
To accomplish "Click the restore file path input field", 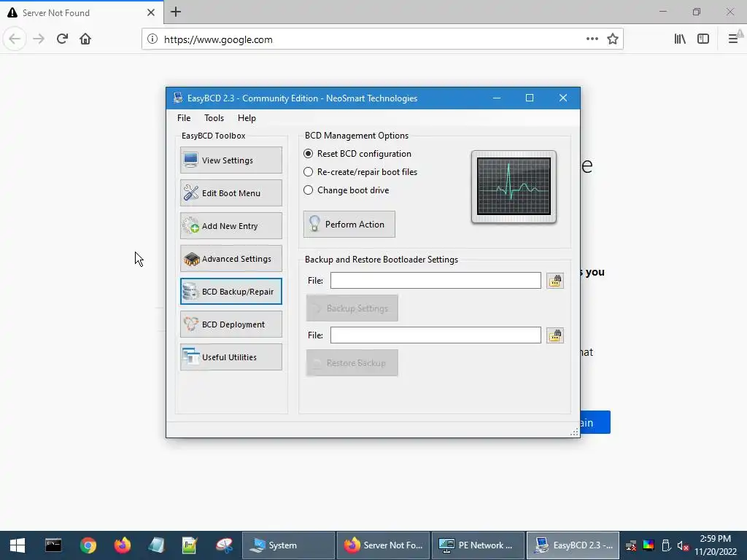I will [x=436, y=335].
